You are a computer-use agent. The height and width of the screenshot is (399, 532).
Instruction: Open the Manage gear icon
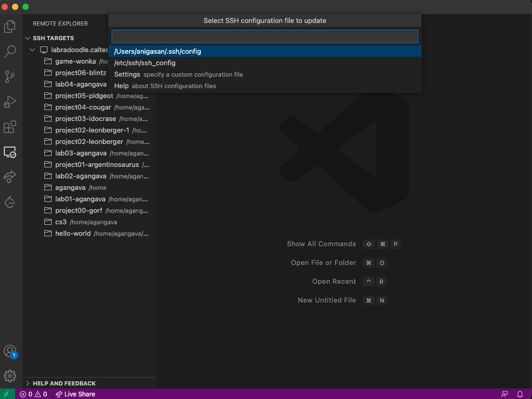click(x=10, y=376)
